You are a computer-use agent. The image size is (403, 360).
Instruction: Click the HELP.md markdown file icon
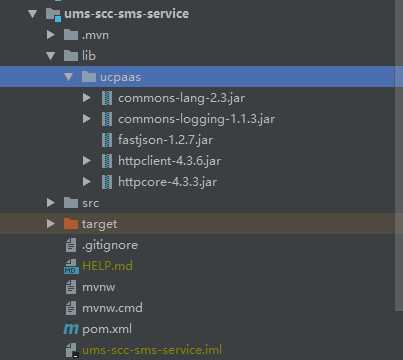(71, 266)
